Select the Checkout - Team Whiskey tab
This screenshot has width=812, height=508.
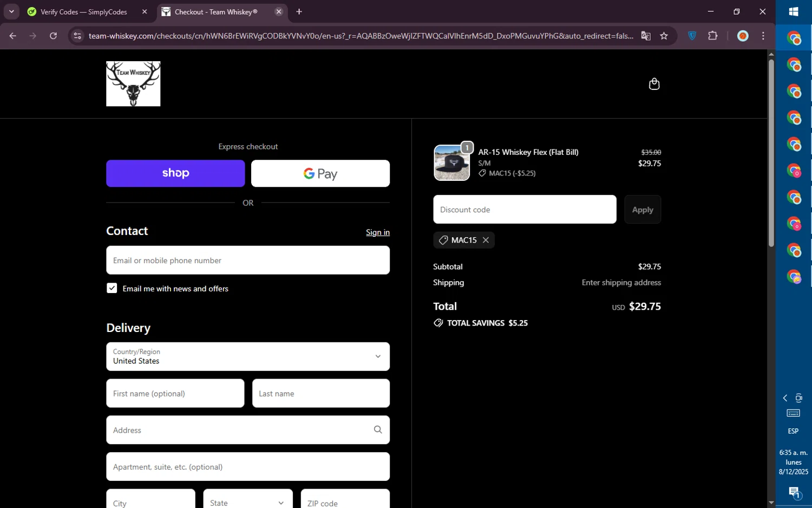click(217, 11)
